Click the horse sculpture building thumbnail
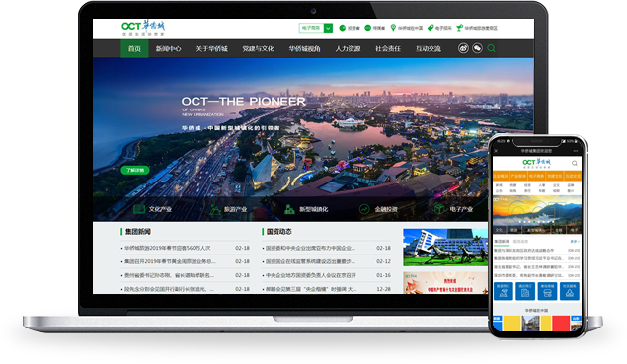Image resolution: width=627 pixels, height=364 pixels. coord(445,248)
